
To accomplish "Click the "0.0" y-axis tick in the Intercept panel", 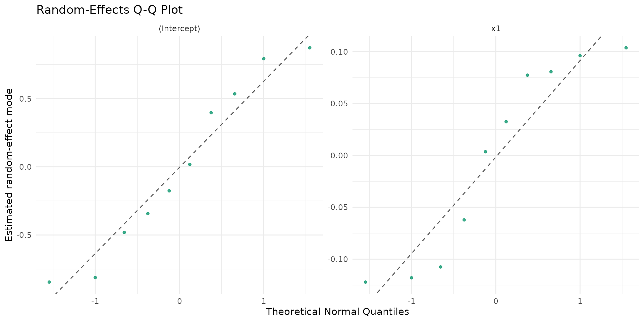I will 26,167.
